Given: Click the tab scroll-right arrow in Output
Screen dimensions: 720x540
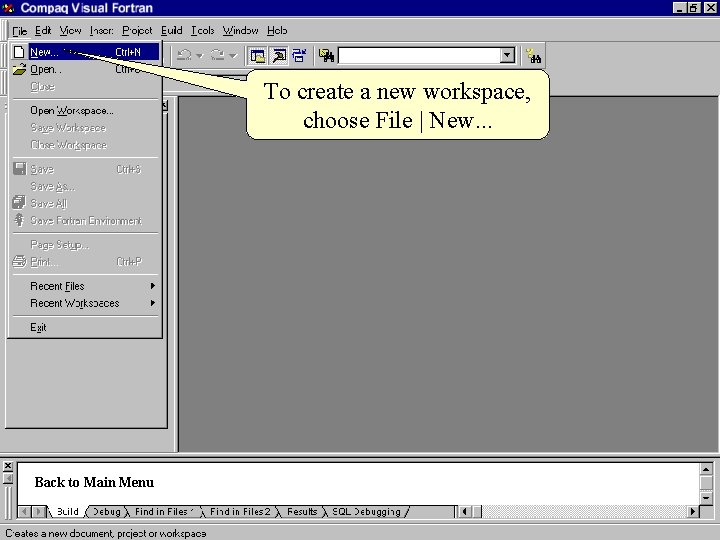Looking at the screenshot, I should tap(39, 511).
